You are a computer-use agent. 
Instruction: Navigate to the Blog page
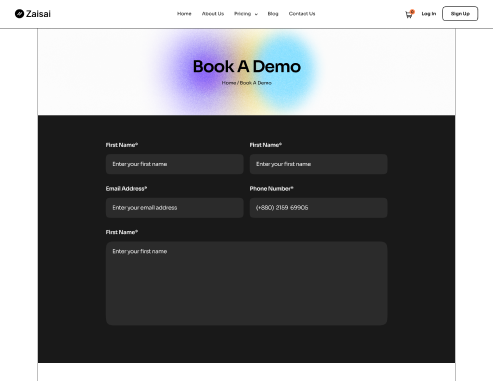coord(273,14)
